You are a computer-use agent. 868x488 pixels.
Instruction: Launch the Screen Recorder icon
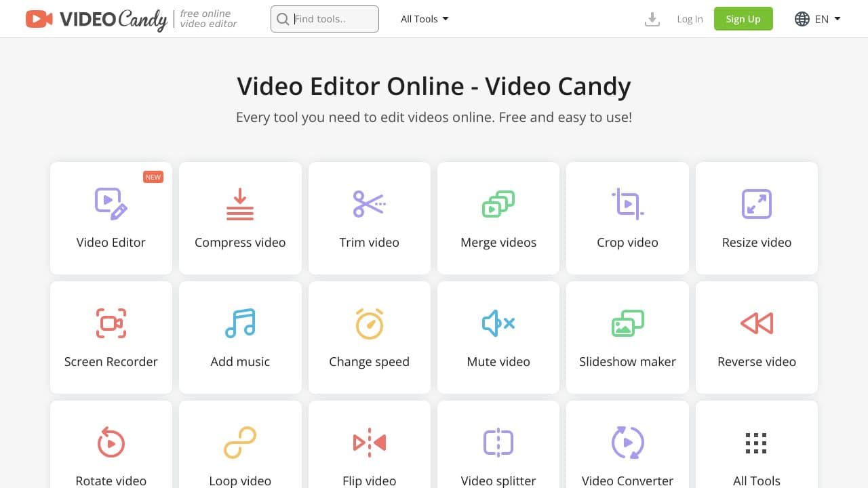(x=111, y=323)
